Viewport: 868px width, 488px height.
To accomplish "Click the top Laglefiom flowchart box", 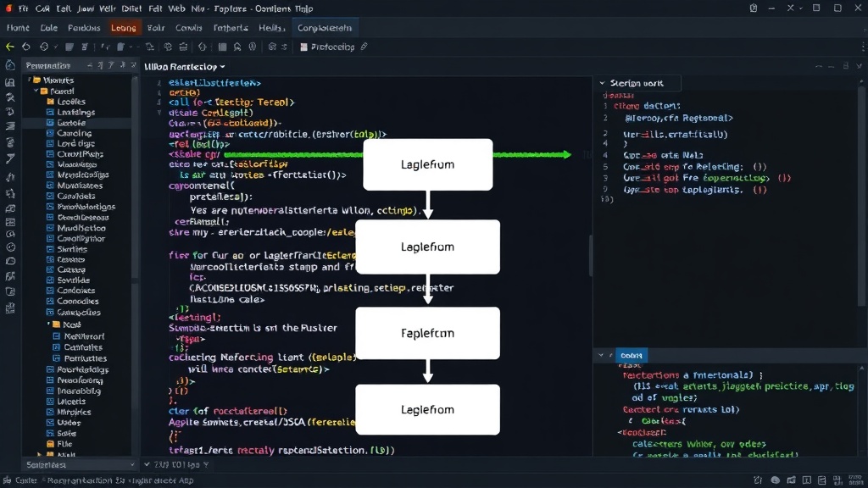I will 427,164.
